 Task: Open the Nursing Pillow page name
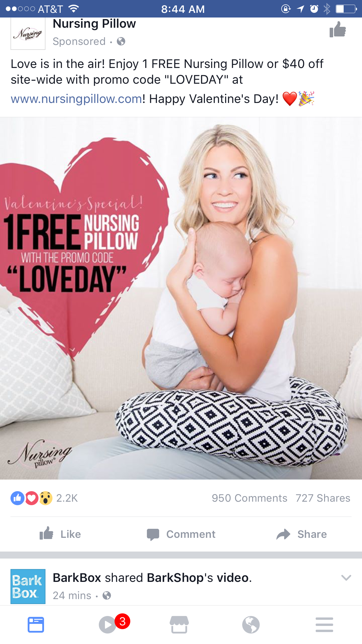[94, 24]
